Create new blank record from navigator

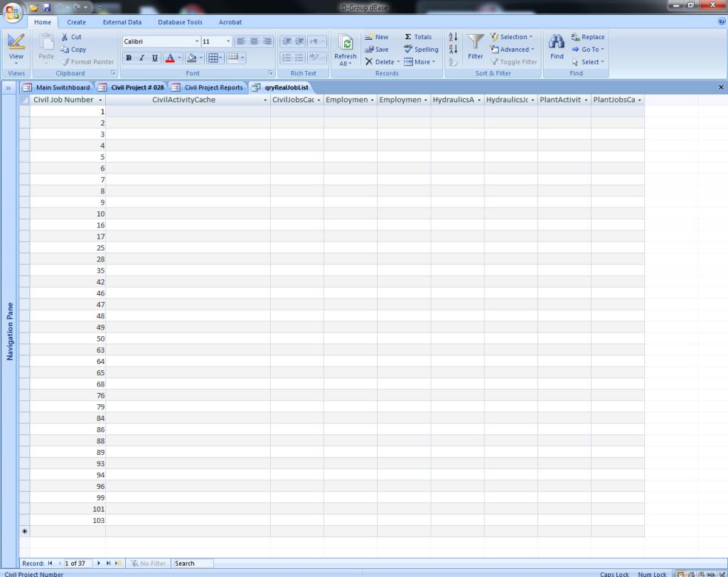click(x=118, y=563)
